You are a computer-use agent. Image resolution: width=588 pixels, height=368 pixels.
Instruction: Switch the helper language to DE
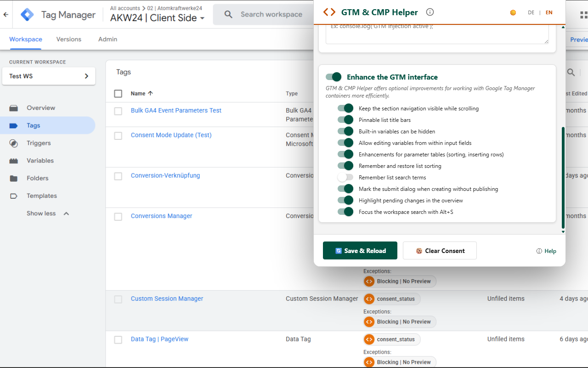(531, 12)
